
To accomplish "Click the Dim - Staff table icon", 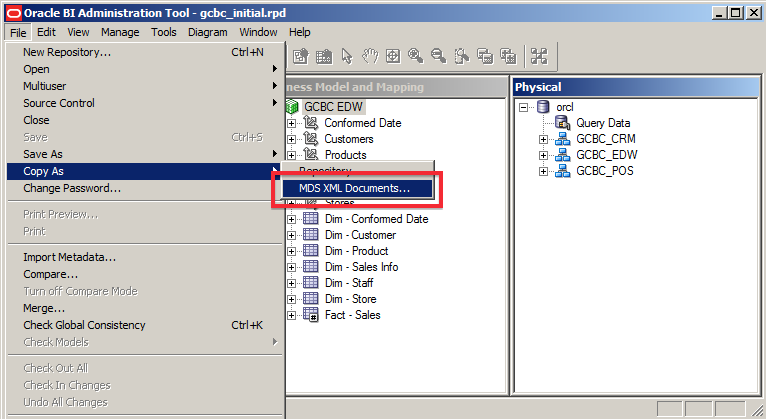I will (311, 283).
